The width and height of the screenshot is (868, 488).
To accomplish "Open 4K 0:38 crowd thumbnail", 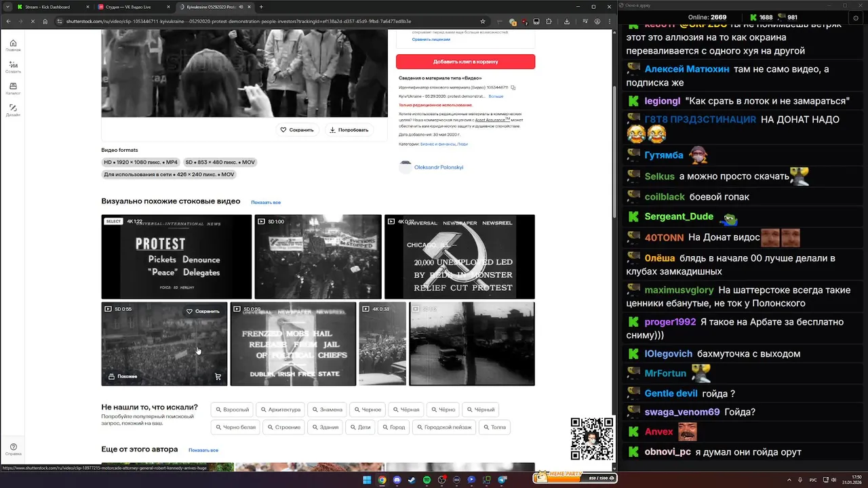I will pos(382,344).
